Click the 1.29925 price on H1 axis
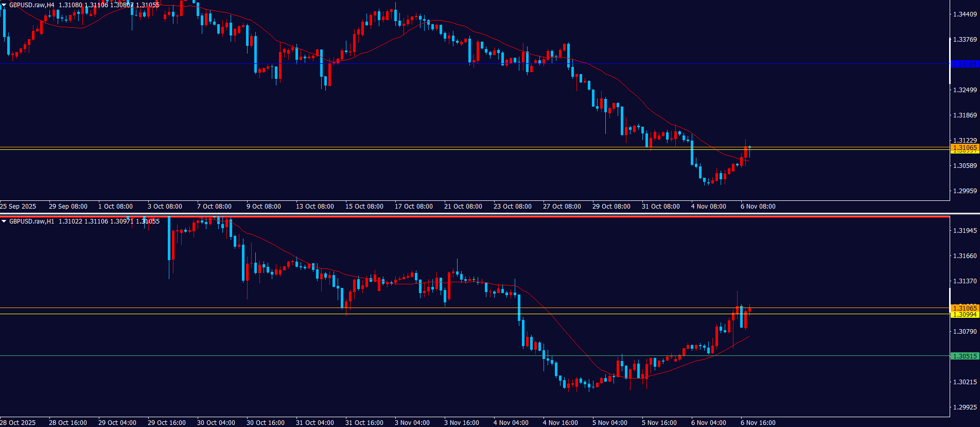980x427 pixels. point(965,407)
